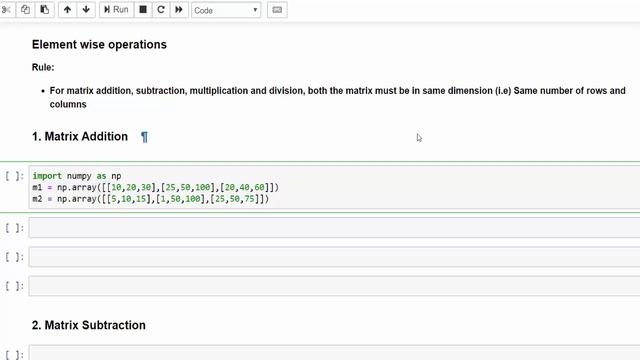This screenshot has width=640, height=360.
Task: Paste cells below using the paste icon
Action: 44,9
